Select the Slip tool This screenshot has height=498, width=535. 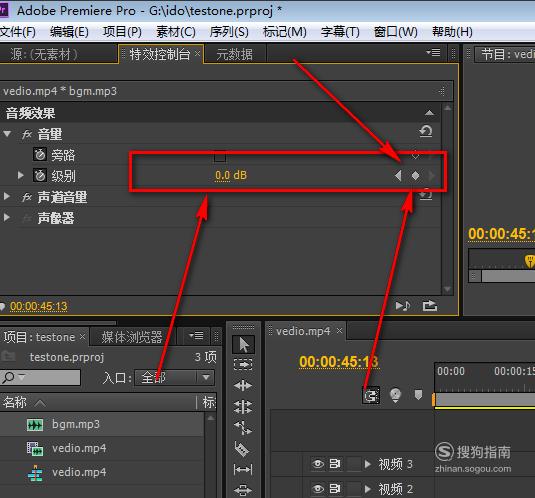(243, 470)
